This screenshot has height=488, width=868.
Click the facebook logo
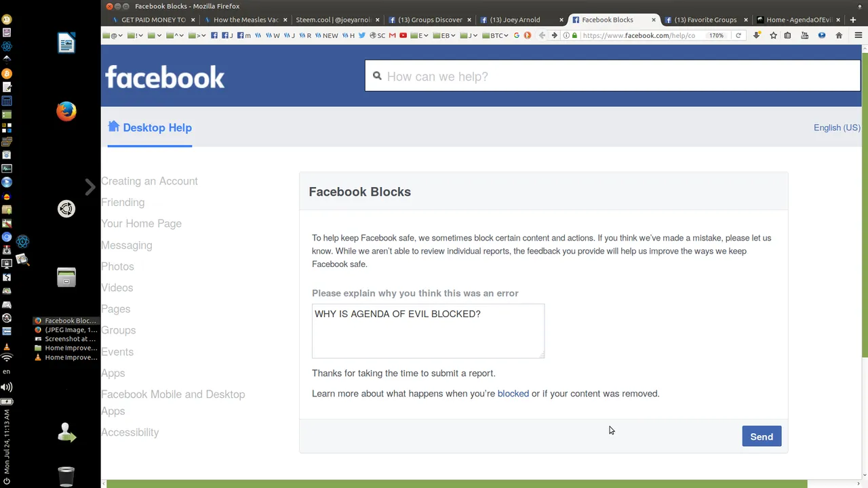[x=165, y=77]
